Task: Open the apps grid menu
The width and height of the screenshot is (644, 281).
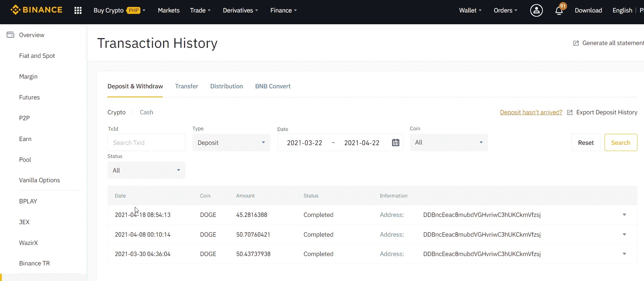Action: (78, 10)
